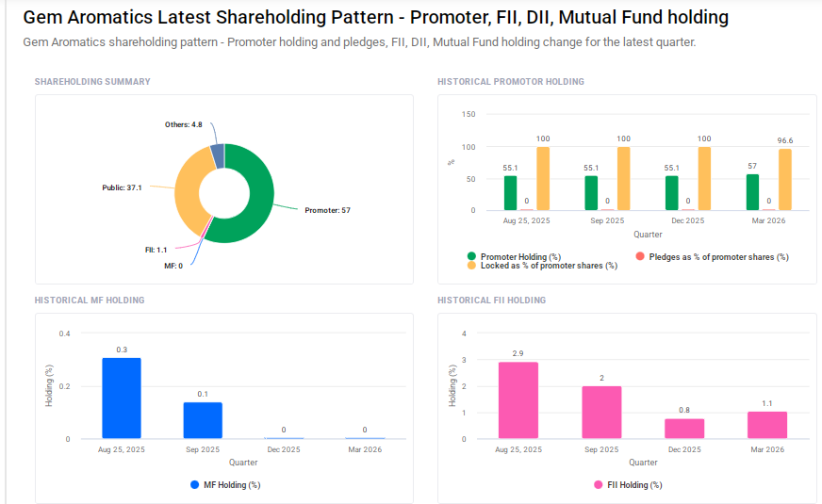Select the 'MF: 0' donut label
This screenshot has height=504, width=822.
point(173,267)
